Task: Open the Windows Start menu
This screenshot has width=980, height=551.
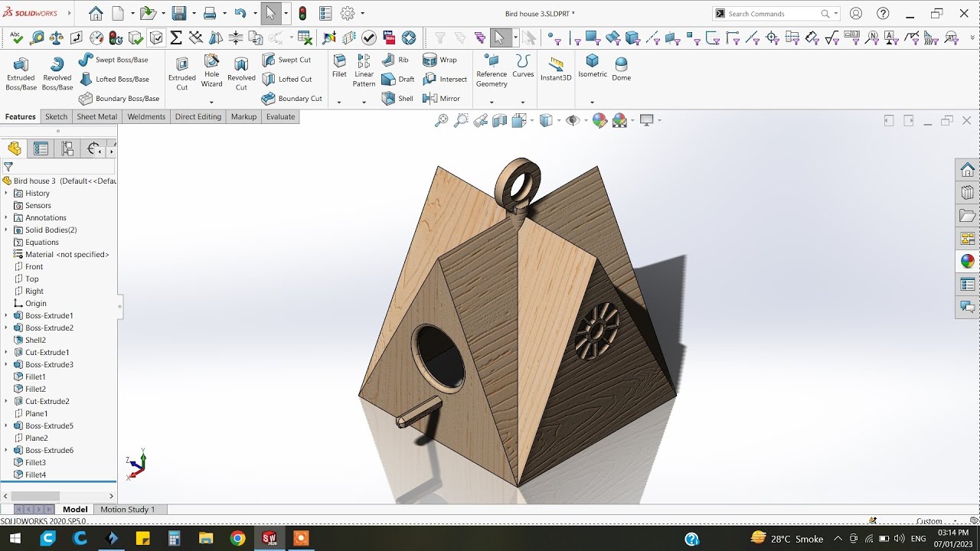Action: (15, 538)
